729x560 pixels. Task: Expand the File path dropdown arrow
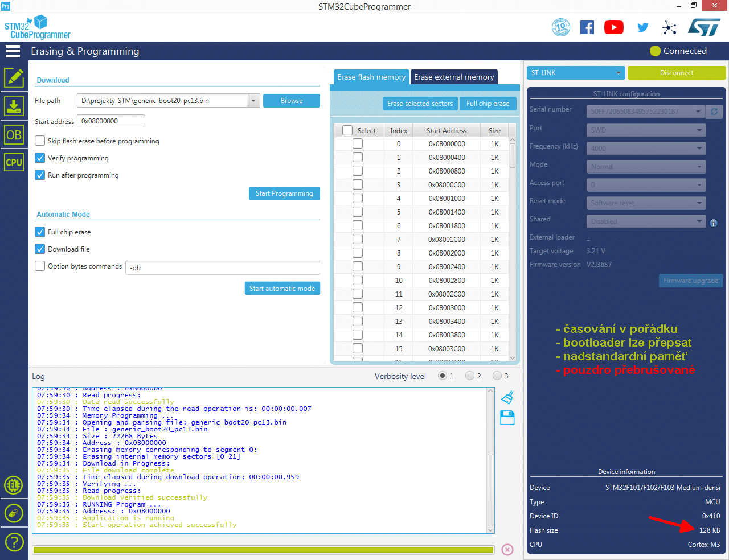pyautogui.click(x=253, y=101)
